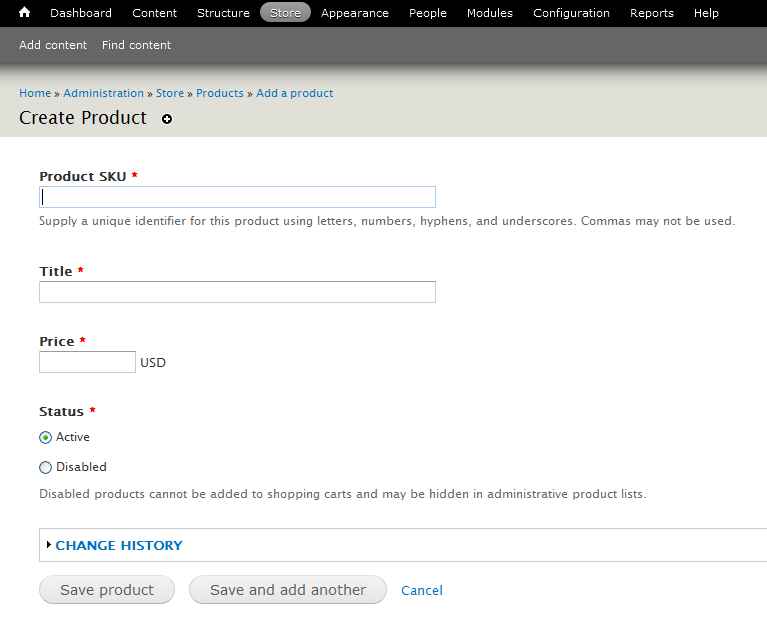Go to the Administration breadcrumb
This screenshot has height=629, width=767.
point(104,93)
